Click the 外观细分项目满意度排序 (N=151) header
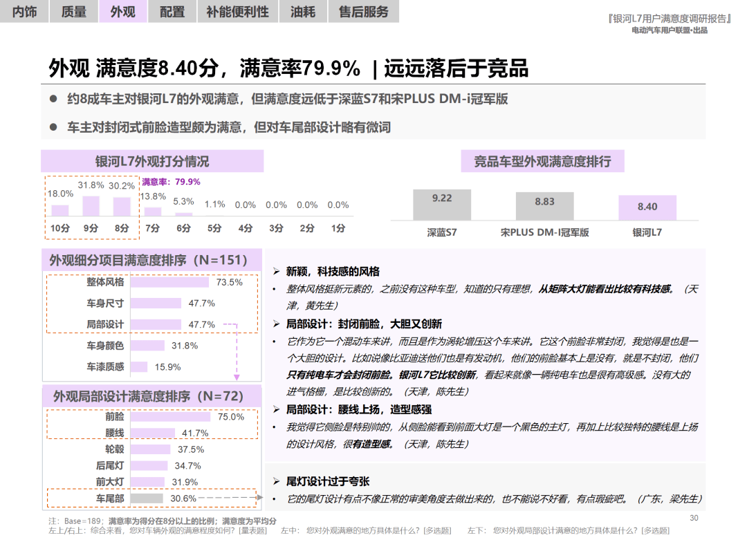Screen dimensions: 747x560 151,260
